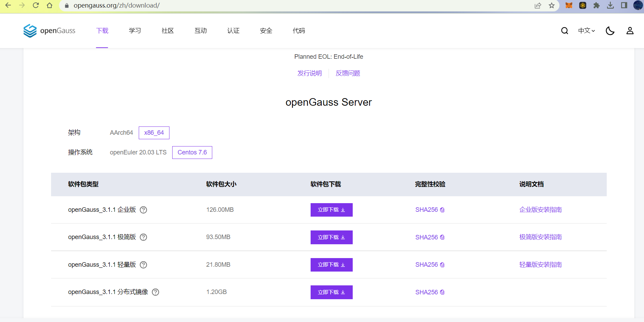Download the 极简版 package with 立即下载
The image size is (644, 322).
[x=331, y=237]
